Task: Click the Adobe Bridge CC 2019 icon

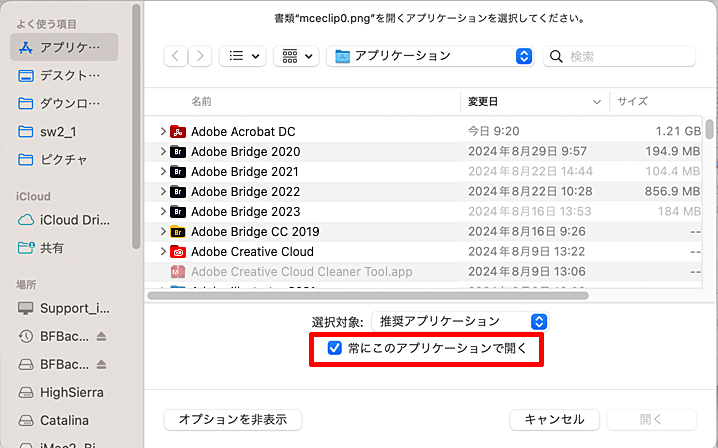Action: (x=178, y=232)
